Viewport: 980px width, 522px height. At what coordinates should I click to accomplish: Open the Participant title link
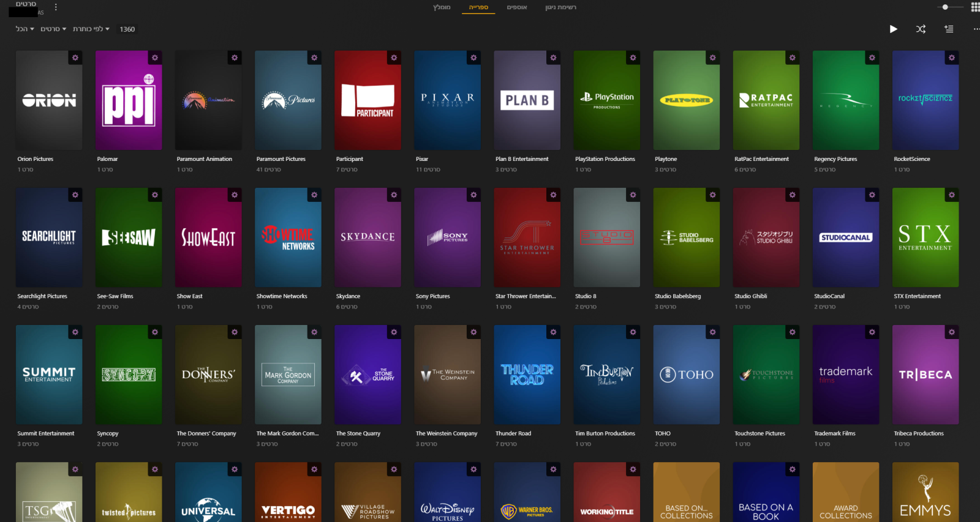(349, 159)
